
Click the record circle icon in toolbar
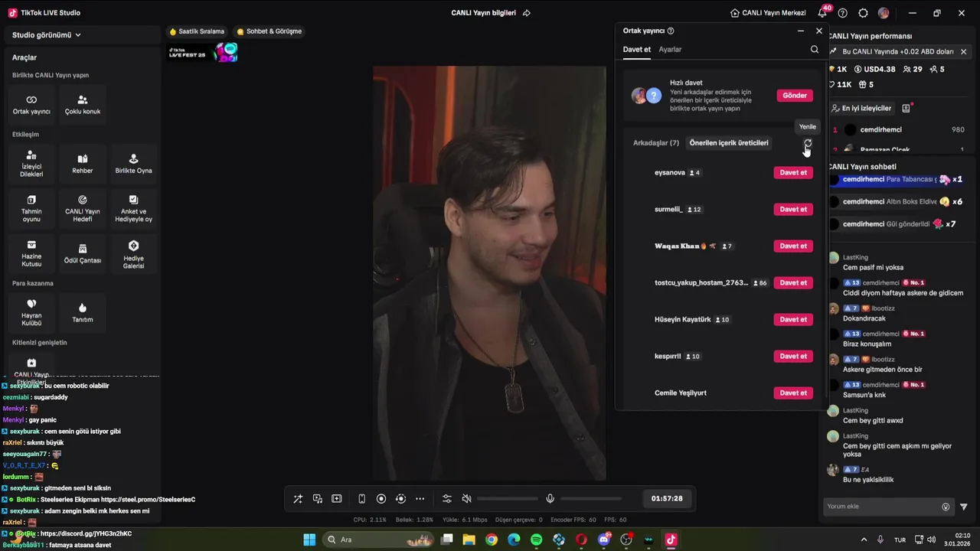click(381, 499)
